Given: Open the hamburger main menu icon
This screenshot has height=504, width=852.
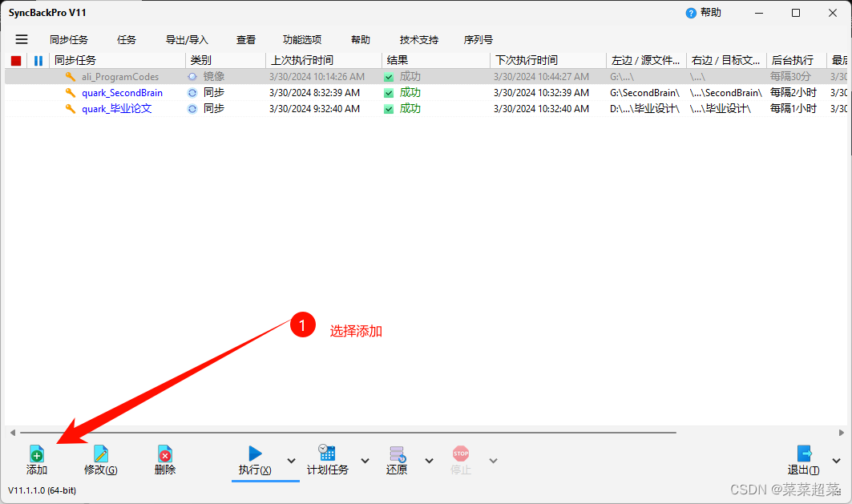Looking at the screenshot, I should 21,39.
